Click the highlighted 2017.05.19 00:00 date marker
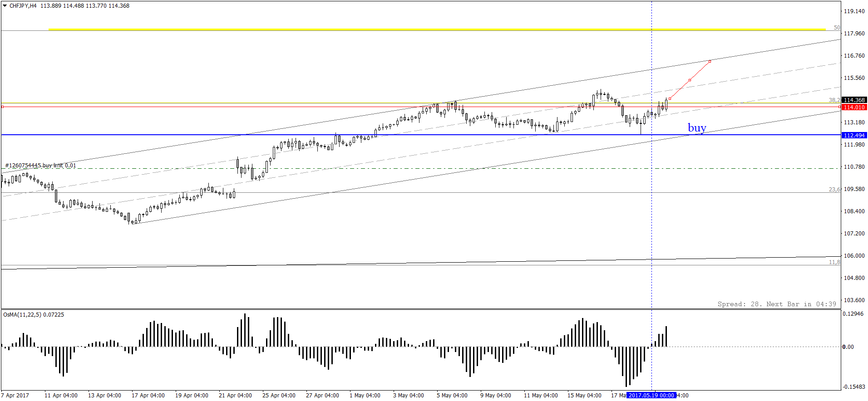 pos(651,396)
